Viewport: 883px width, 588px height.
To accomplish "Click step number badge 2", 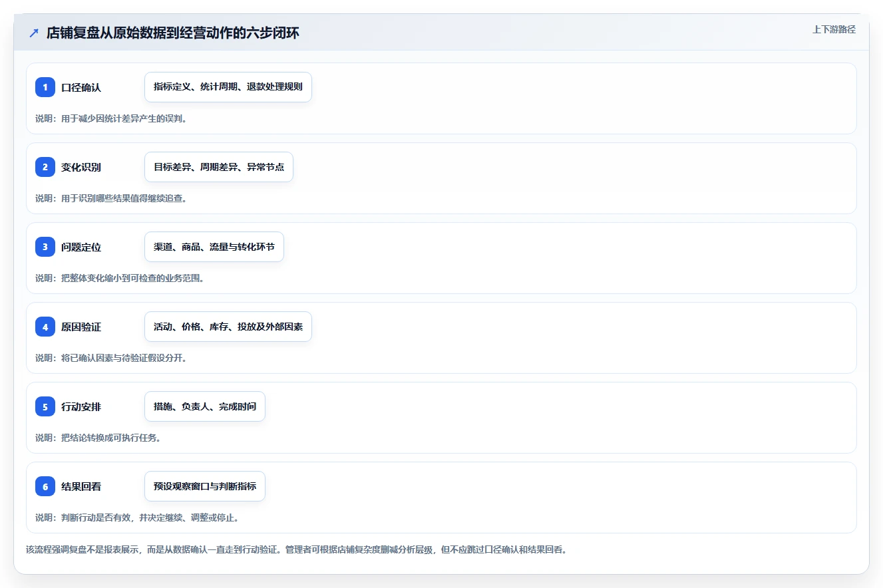I will (45, 167).
